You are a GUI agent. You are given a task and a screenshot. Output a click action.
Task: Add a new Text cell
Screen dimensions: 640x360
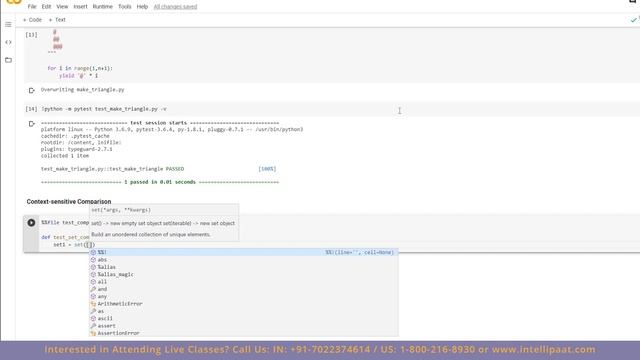[57, 20]
